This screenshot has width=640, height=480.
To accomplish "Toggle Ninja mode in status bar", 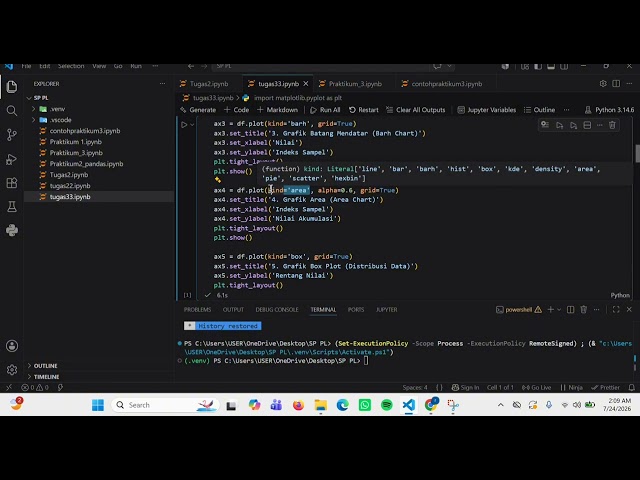I will [x=571, y=387].
